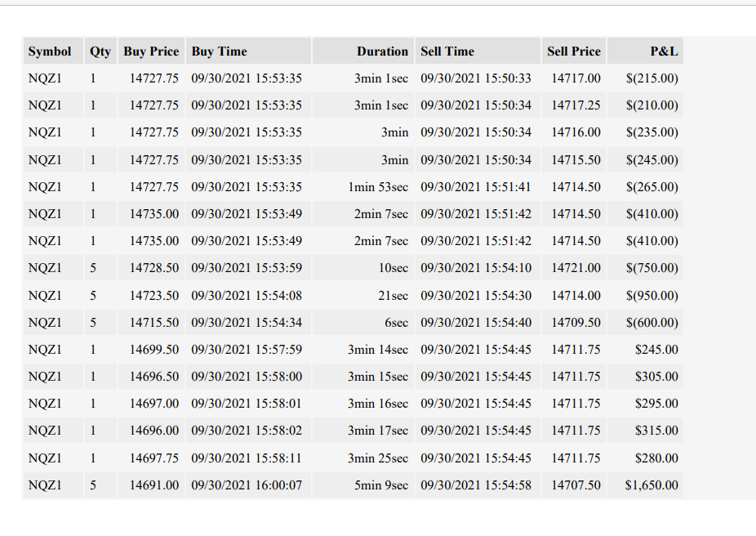Select sell time 09/30/2021 15:50:33
Viewport: 756px width, 536px height.
478,78
